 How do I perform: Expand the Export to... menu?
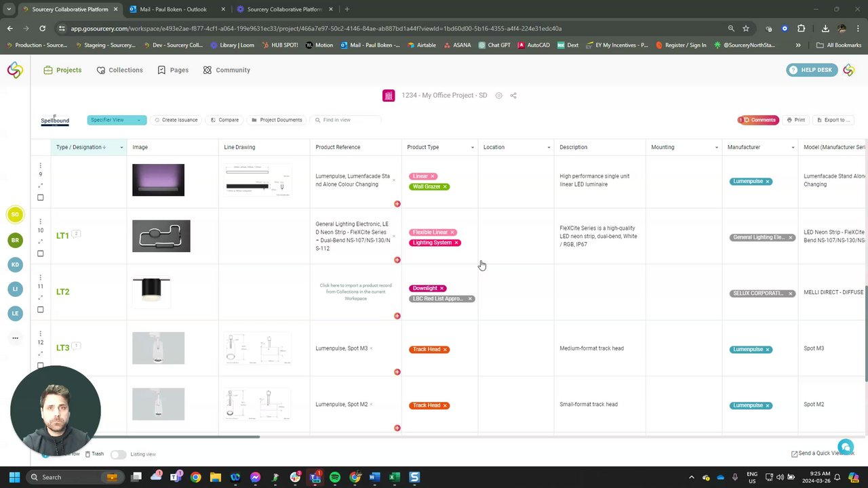pos(833,120)
